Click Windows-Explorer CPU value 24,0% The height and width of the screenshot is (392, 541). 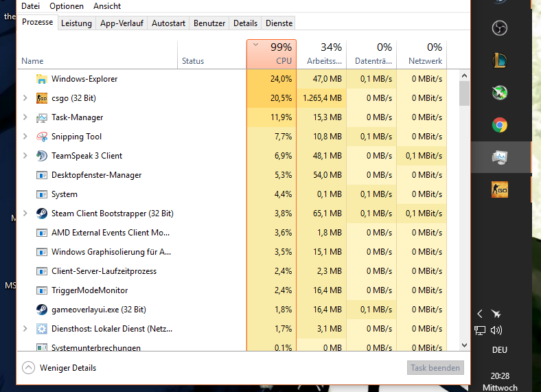pyautogui.click(x=281, y=79)
